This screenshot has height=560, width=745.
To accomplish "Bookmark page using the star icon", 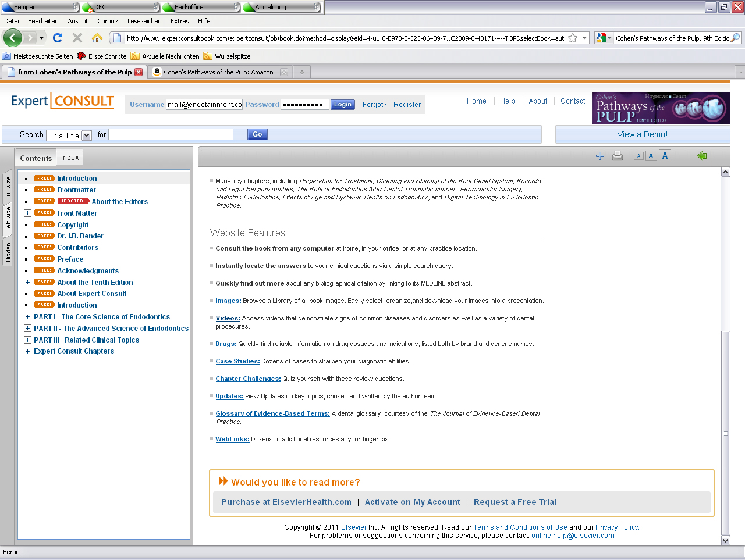I will click(x=573, y=38).
